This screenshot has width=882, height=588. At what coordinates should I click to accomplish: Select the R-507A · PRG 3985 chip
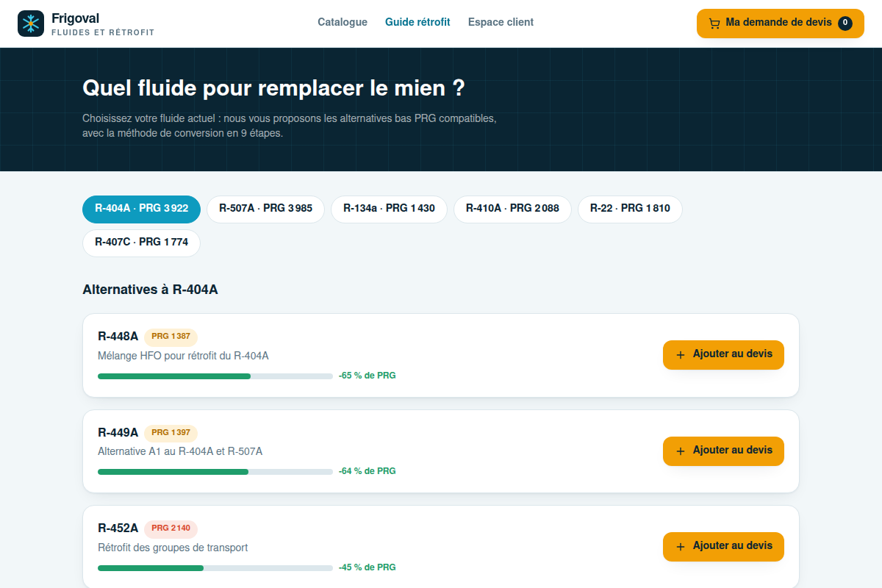tap(265, 209)
